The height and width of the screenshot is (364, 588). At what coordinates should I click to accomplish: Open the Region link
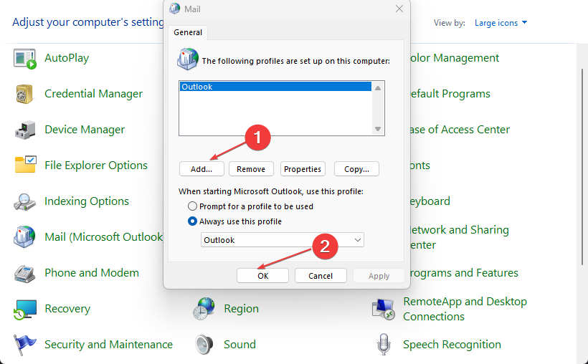coord(241,309)
